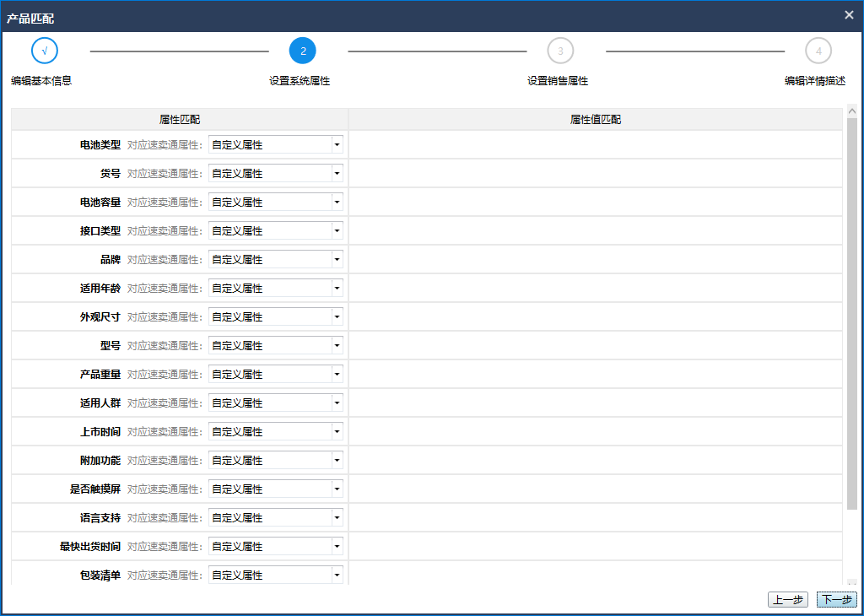Click the 设置销售属性 step label
This screenshot has width=864, height=616.
[558, 81]
